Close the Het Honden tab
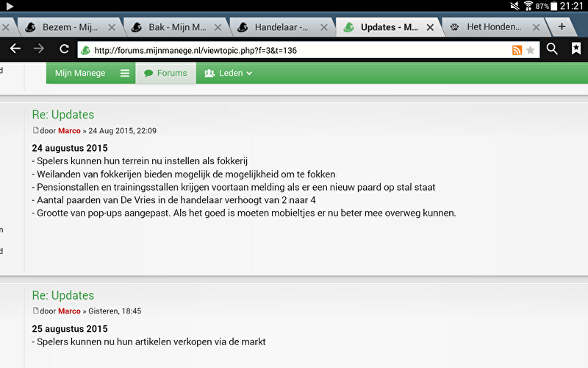 coord(537,27)
